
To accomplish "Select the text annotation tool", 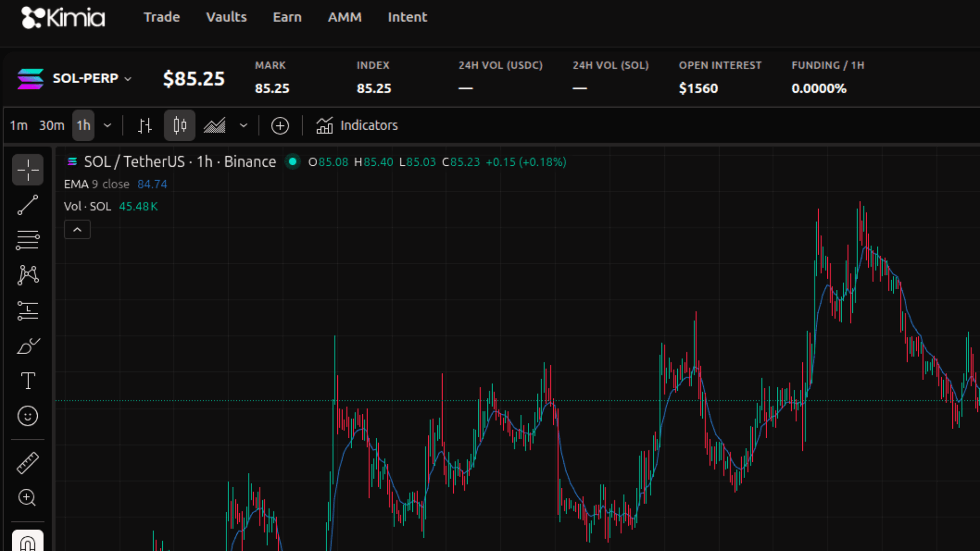I will point(28,381).
